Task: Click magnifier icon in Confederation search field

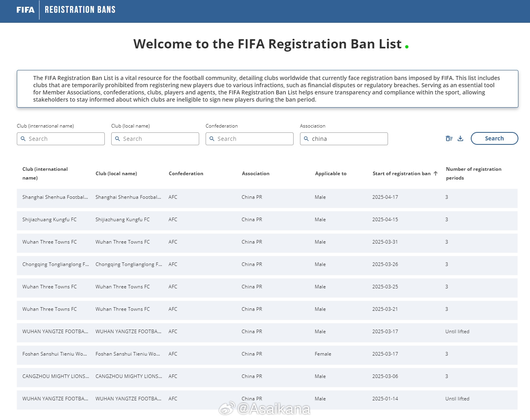Action: (x=212, y=139)
